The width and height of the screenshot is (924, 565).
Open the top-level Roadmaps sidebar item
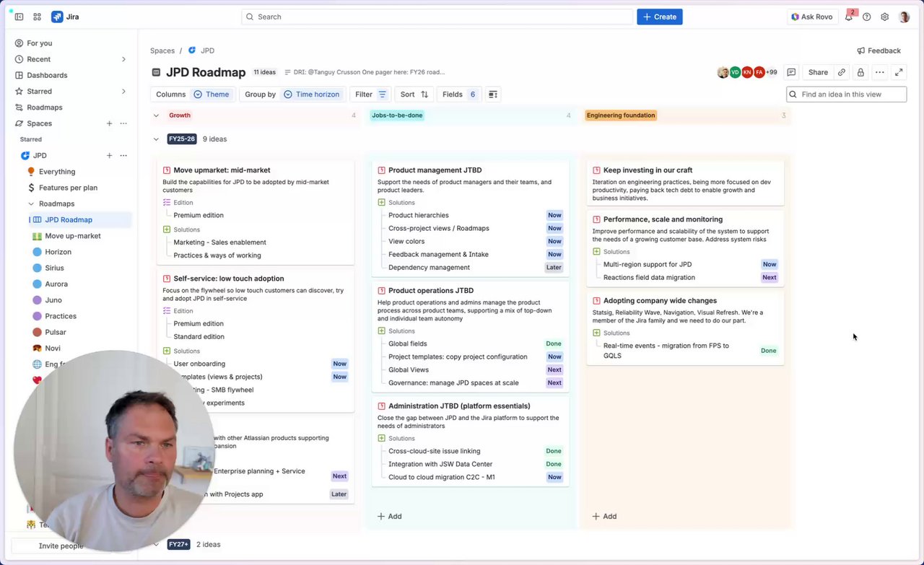(71, 108)
